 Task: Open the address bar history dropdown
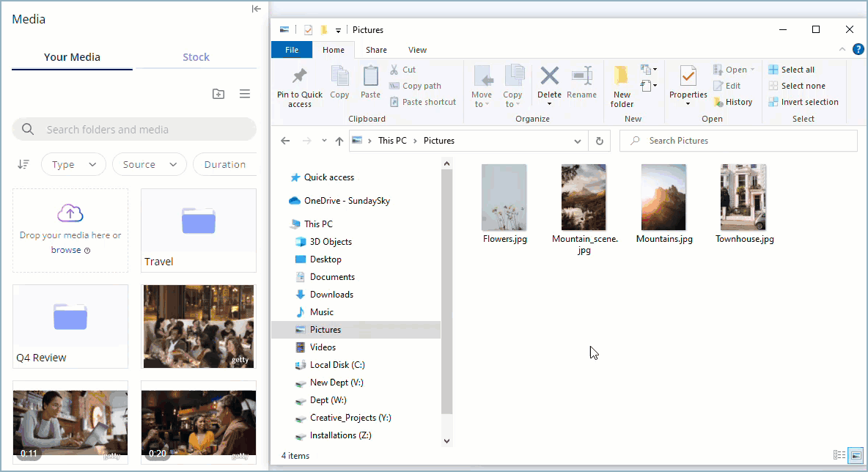click(578, 141)
